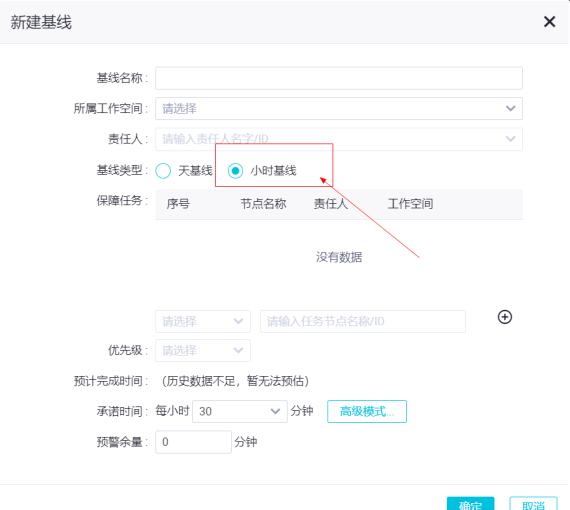Click the 节点名称 column header
This screenshot has width=570, height=510.
point(263,204)
